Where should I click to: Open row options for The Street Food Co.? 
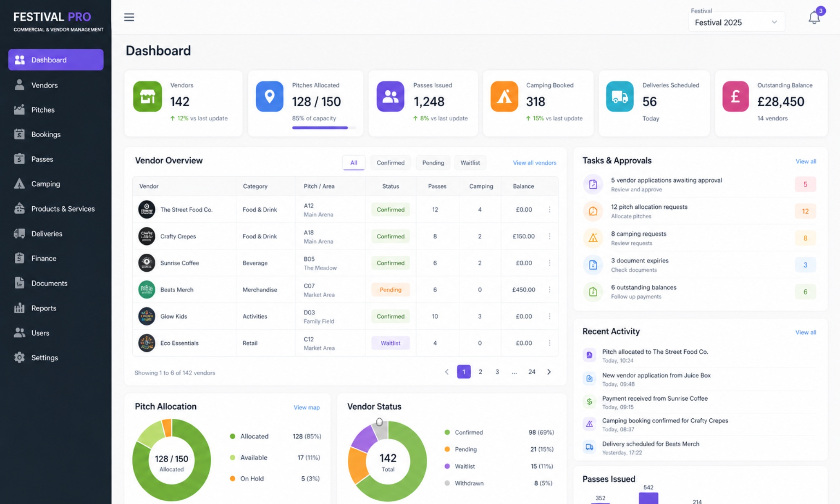[x=549, y=210]
